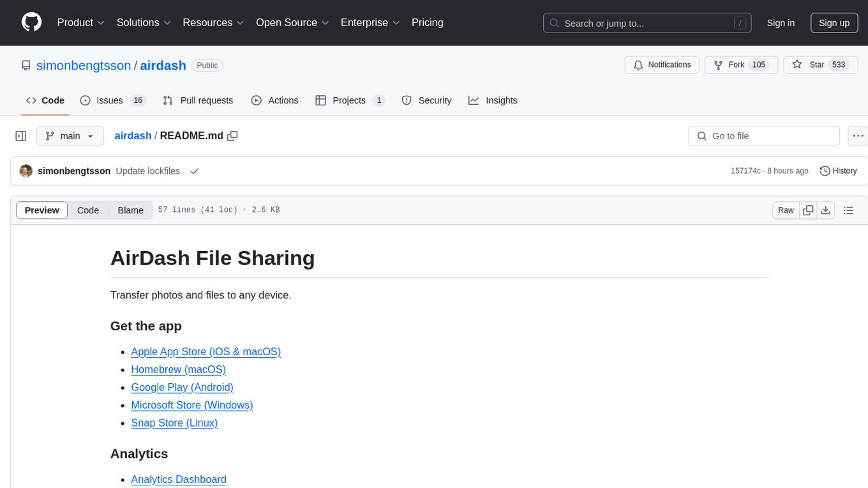The image size is (868, 488).
Task: Open the commit author simonbengtsson link
Action: tap(74, 171)
